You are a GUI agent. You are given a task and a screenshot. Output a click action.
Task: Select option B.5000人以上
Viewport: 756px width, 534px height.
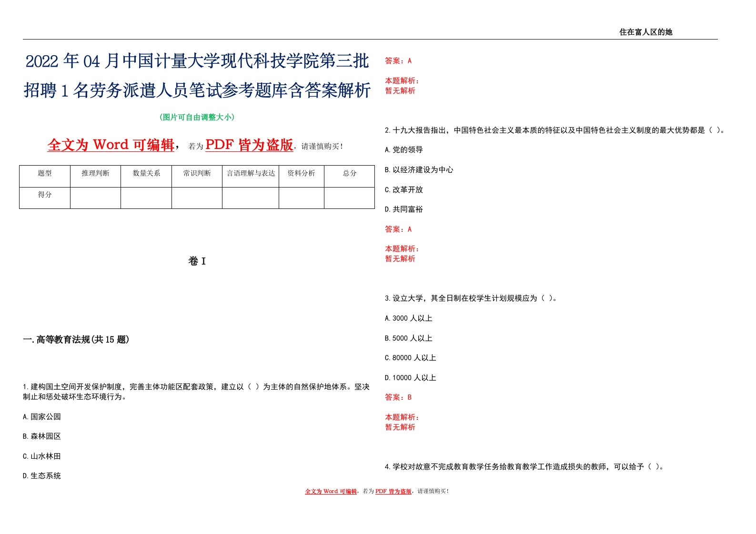(x=409, y=338)
